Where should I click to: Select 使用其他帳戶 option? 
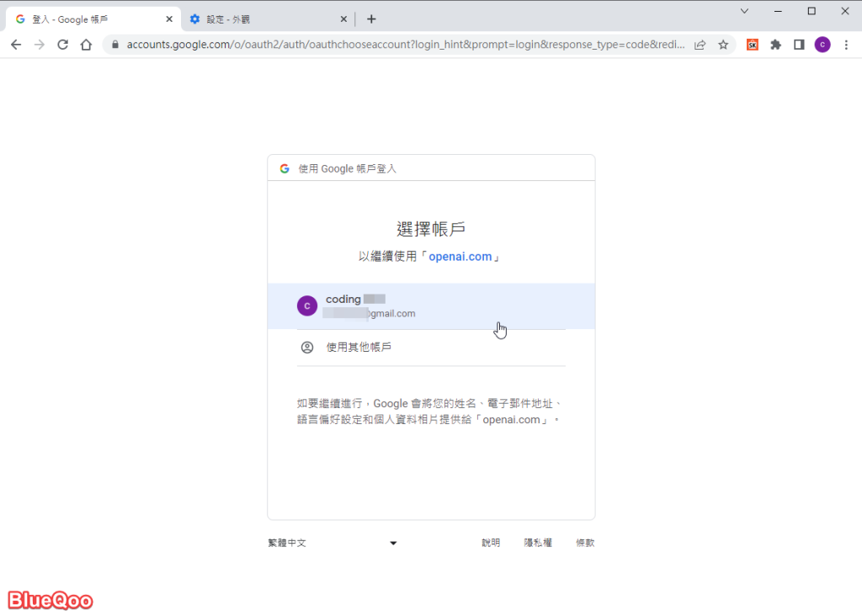[359, 347]
